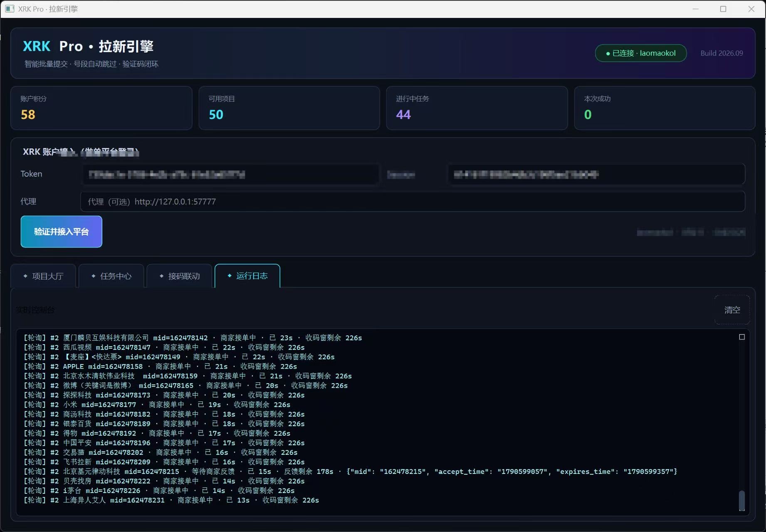Click the log line for 北京水木清软伟业科技

point(188,376)
